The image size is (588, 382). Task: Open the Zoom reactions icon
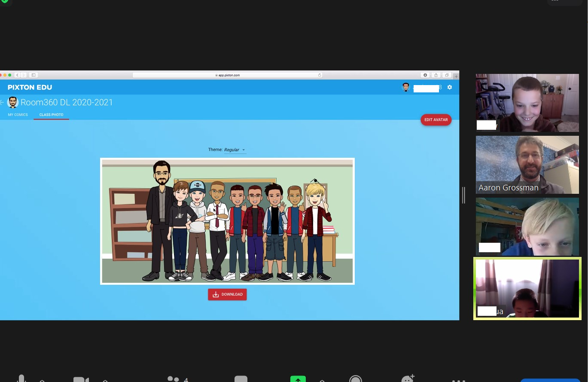407,379
